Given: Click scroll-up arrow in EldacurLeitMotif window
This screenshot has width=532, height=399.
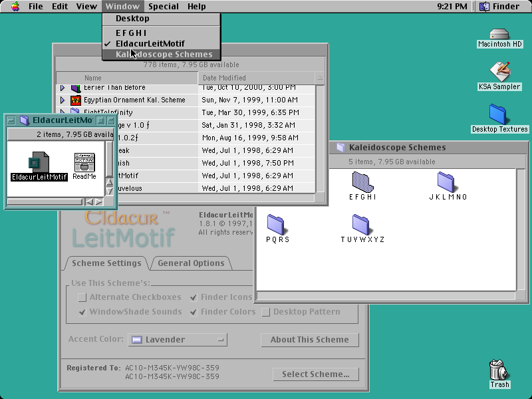Looking at the screenshot, I should [109, 182].
